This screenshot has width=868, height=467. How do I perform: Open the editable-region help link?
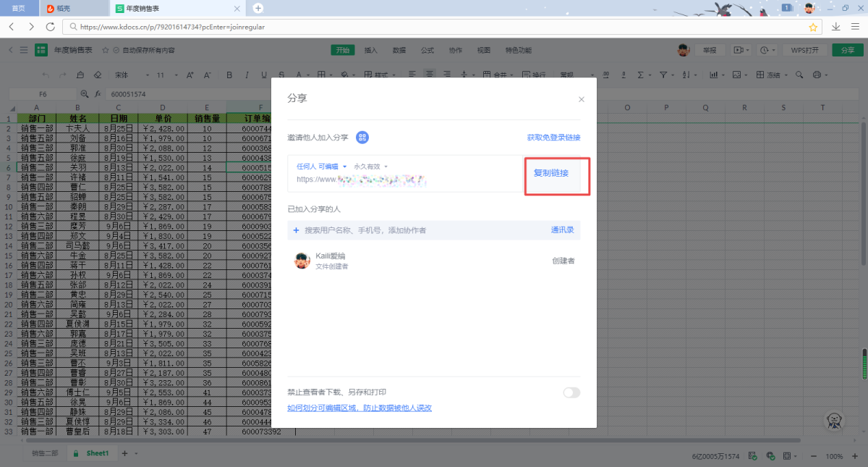click(x=359, y=408)
